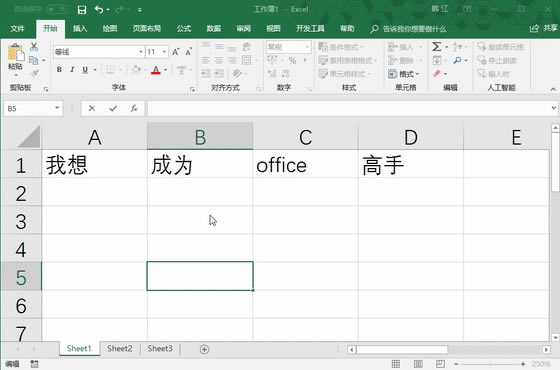Image resolution: width=560 pixels, height=370 pixels.
Task: Cancel cell entry with X icon
Action: [x=92, y=108]
